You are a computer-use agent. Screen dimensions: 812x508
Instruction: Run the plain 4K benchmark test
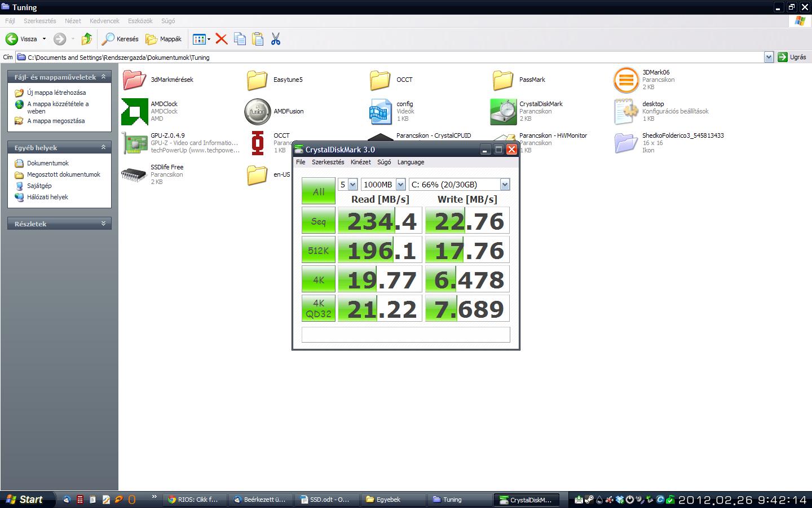(319, 279)
